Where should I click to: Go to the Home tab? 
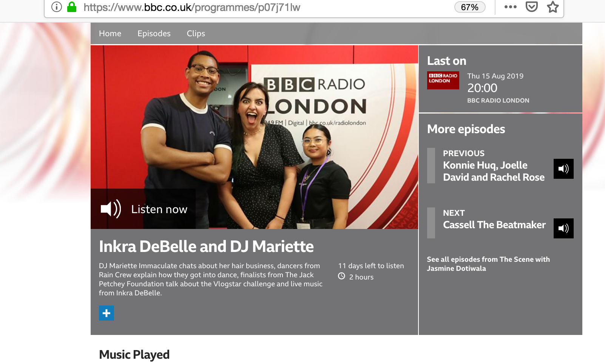point(110,34)
